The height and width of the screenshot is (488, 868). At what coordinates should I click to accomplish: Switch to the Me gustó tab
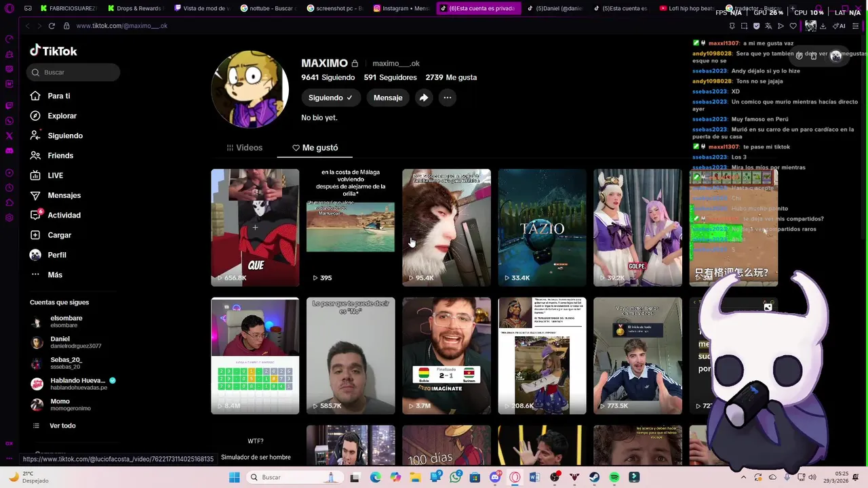point(315,147)
